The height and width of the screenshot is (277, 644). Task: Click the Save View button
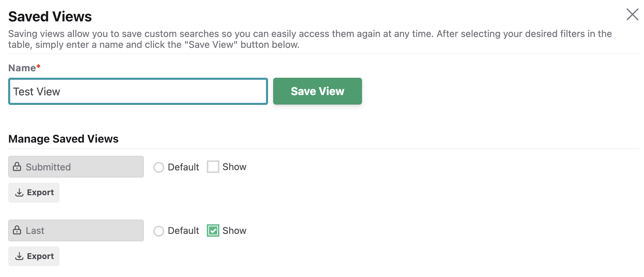(317, 91)
